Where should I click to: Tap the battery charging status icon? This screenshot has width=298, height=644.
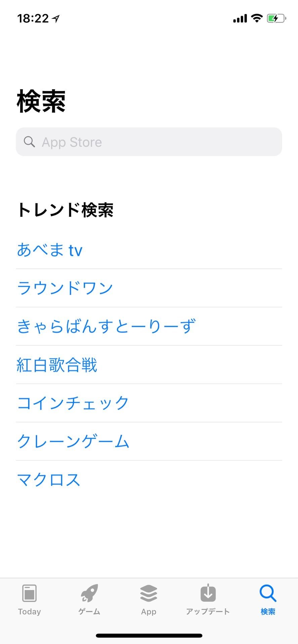click(x=276, y=18)
